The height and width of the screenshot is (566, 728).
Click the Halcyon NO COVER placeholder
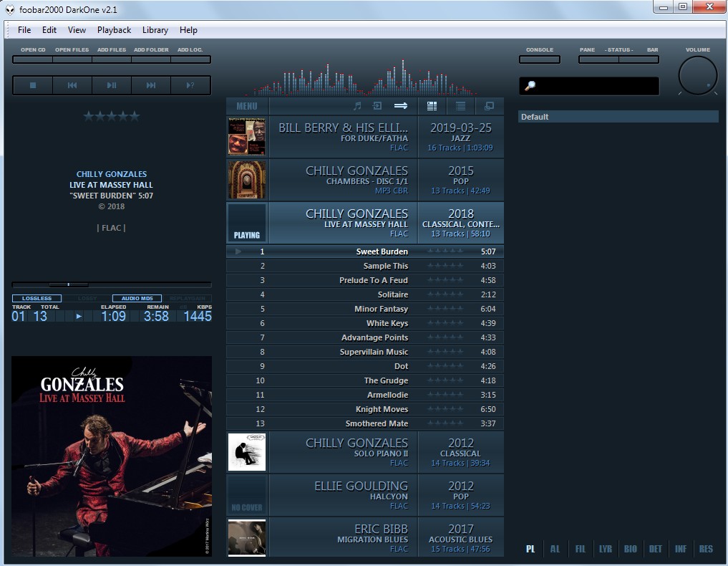247,495
